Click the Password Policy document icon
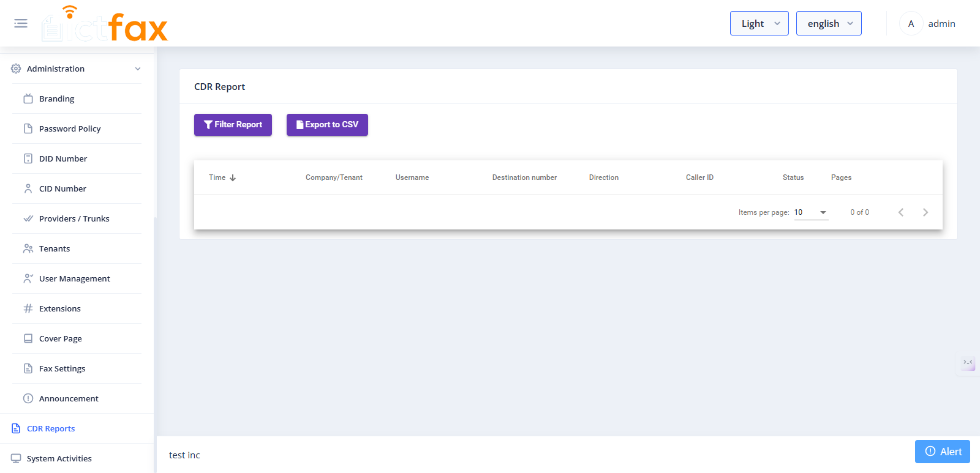 pos(28,128)
